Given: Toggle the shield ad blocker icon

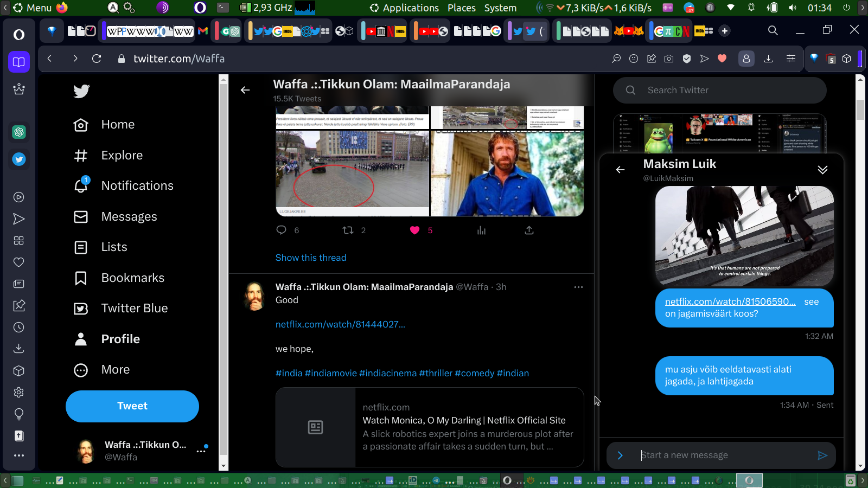Looking at the screenshot, I should point(687,59).
